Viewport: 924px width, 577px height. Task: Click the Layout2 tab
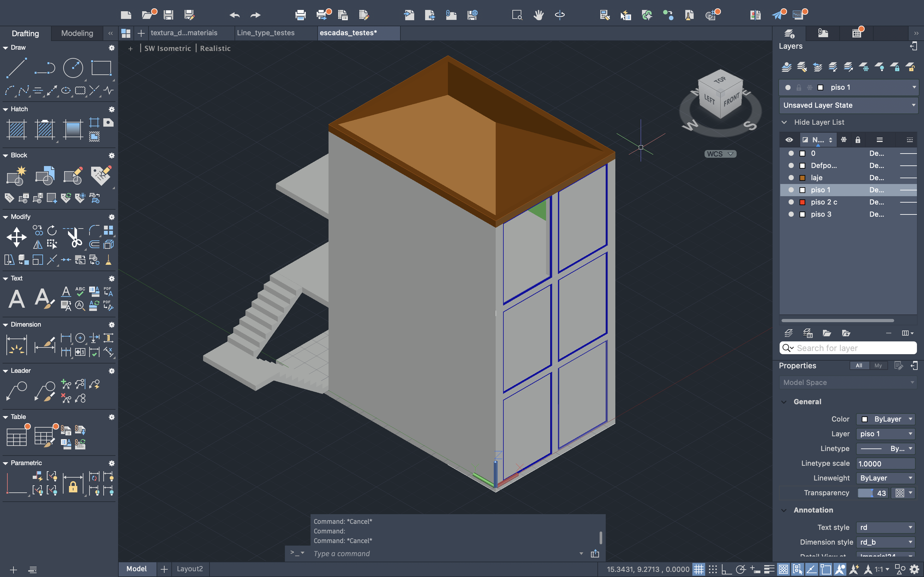click(x=190, y=569)
